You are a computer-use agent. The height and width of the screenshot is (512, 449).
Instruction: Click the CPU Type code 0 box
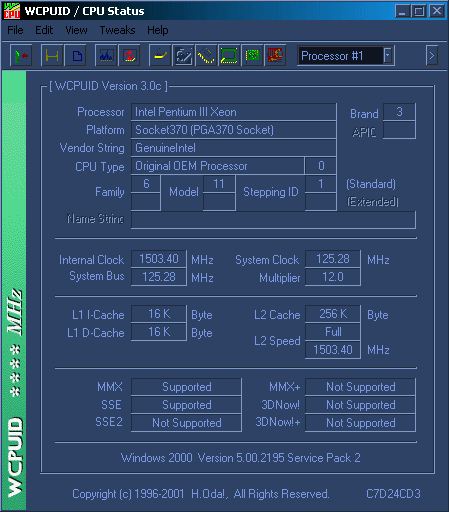(x=321, y=166)
